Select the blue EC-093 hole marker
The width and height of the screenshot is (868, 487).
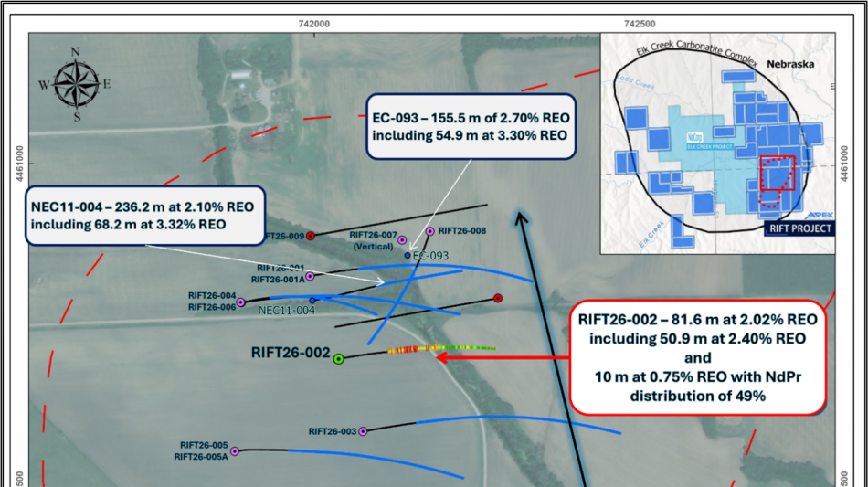pyautogui.click(x=408, y=255)
